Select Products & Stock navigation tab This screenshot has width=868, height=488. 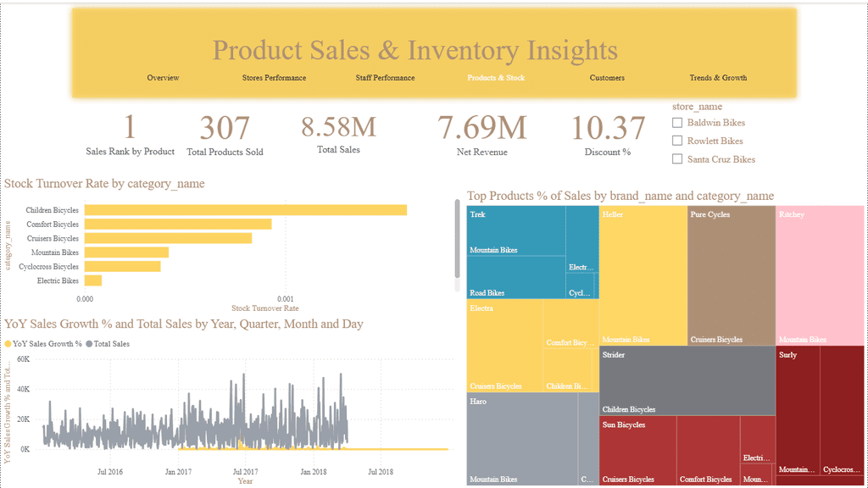click(x=496, y=78)
